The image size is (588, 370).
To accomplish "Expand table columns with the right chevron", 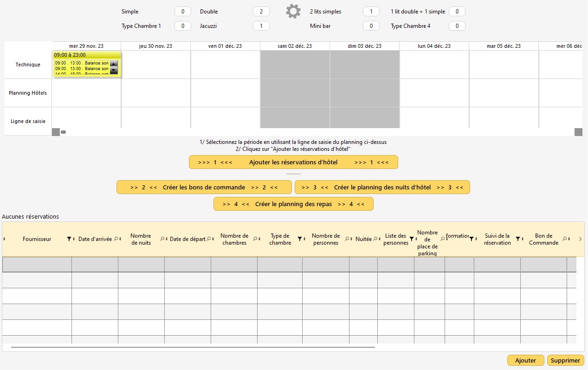I will 580,239.
